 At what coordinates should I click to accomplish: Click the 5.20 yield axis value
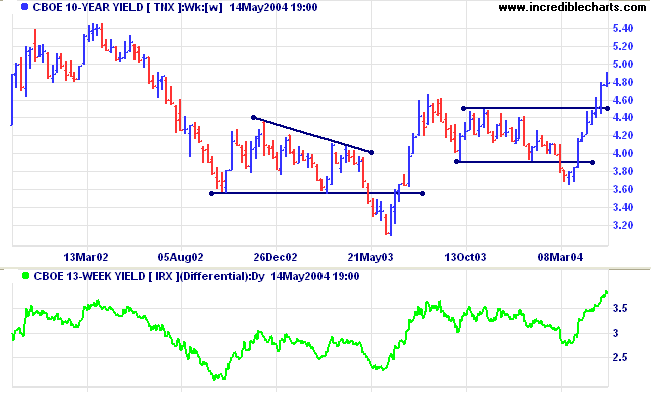pos(623,46)
